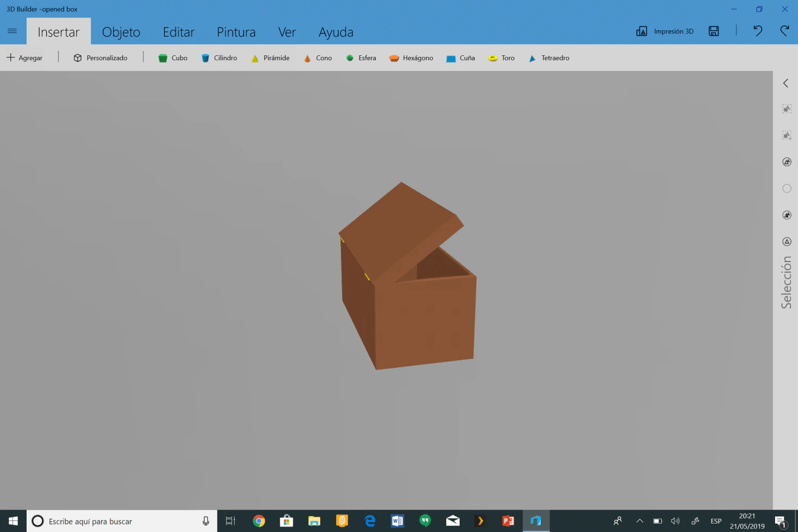Switch to the Insertar tab
The image size is (798, 532).
59,32
